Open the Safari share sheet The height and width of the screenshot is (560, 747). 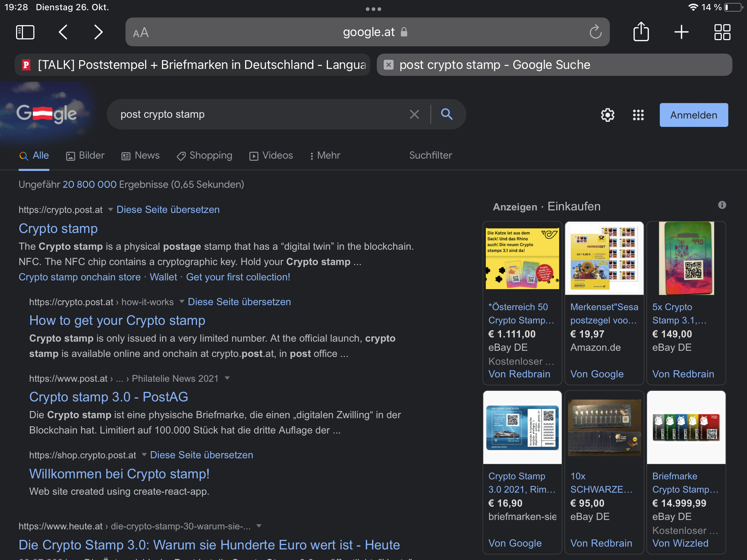click(x=641, y=32)
